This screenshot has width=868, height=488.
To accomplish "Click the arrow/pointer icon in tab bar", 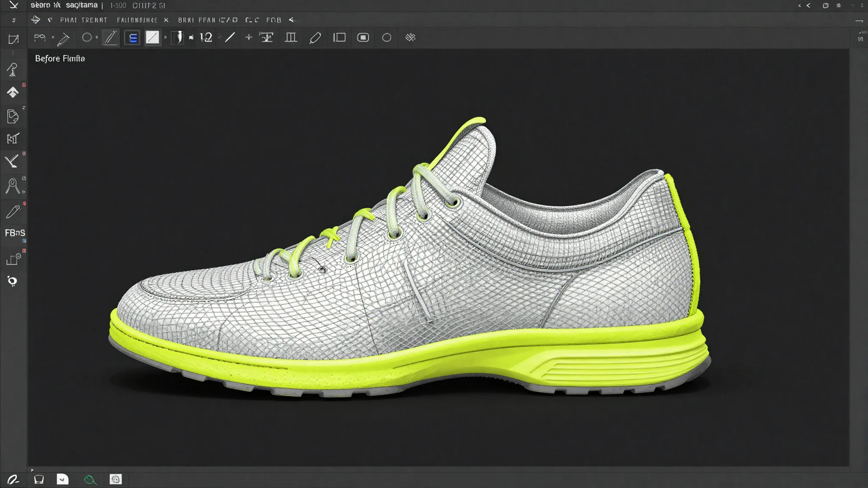I will pyautogui.click(x=36, y=19).
